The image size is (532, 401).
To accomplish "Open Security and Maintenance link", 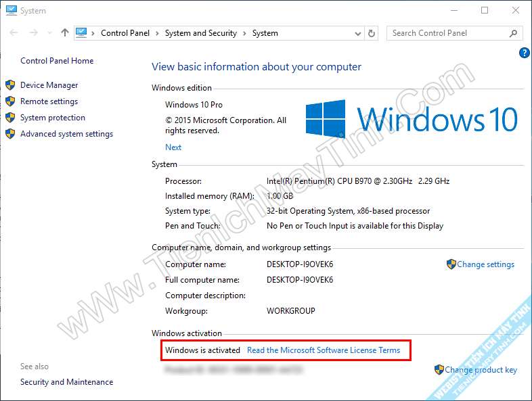I will point(67,382).
